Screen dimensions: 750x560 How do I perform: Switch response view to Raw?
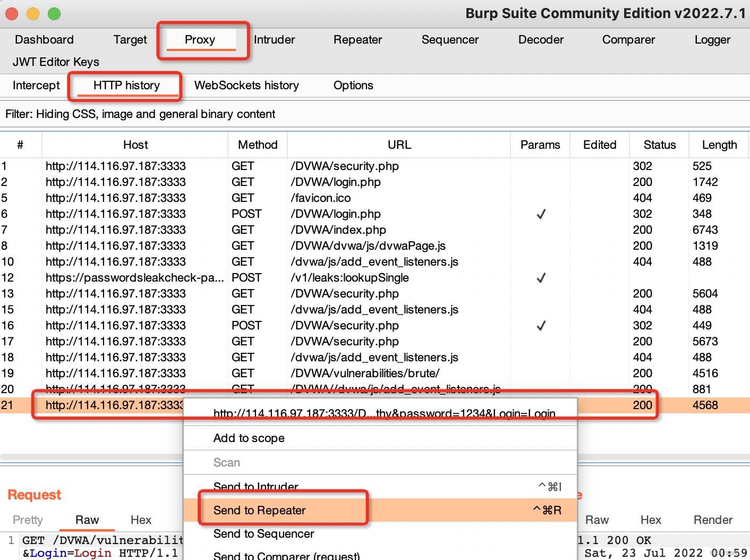[597, 520]
